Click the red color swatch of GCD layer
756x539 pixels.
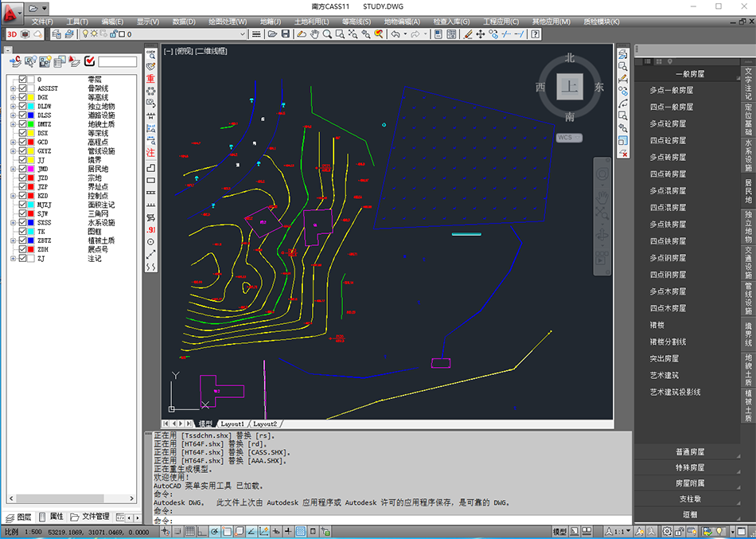(31, 142)
